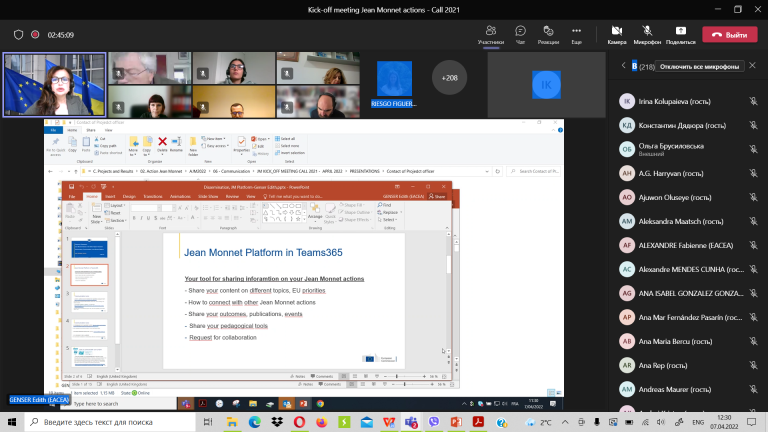Screen dimensions: 768x432
Task: Unmute the Microphone in Teams toolbar
Action: coord(647,35)
